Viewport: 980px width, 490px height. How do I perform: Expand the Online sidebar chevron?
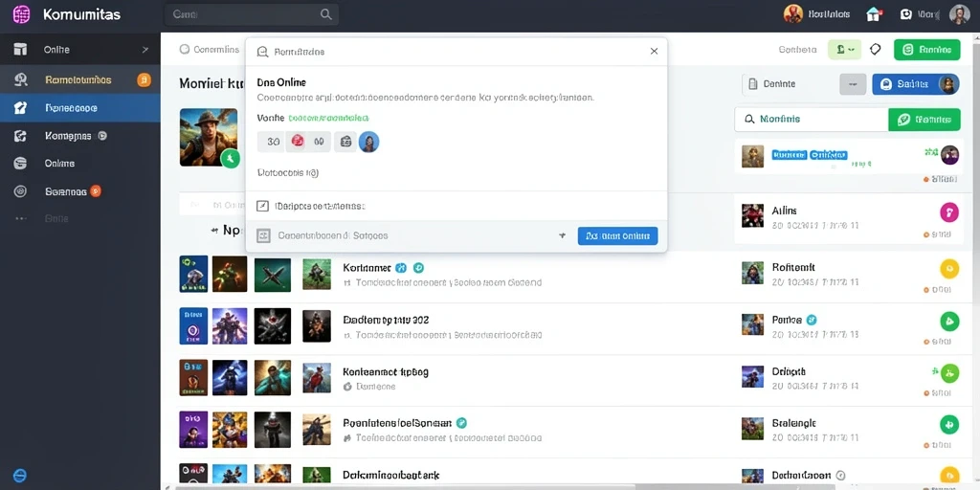coord(145,50)
